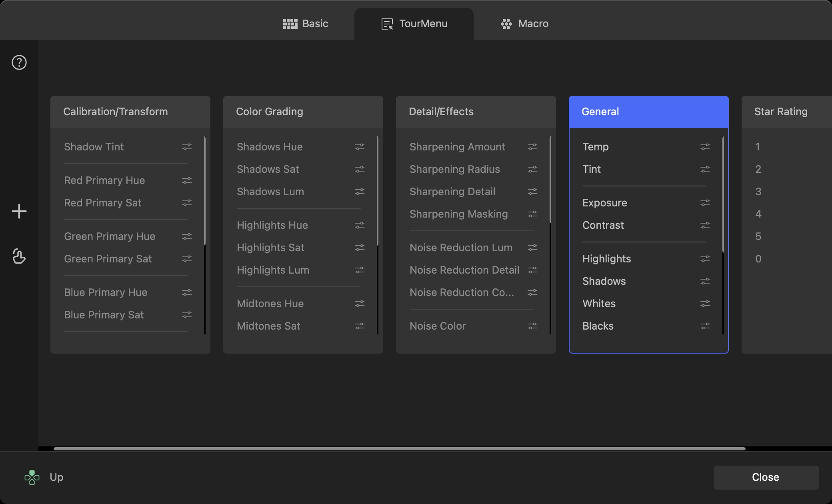Click the Up navigation icon bottom left
Viewport: 832px width, 504px height.
coord(32,477)
